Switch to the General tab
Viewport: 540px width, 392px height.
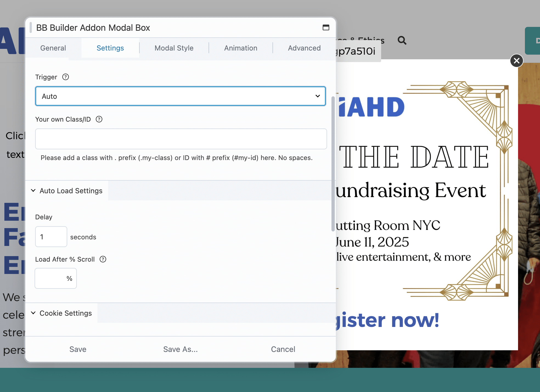pos(53,48)
